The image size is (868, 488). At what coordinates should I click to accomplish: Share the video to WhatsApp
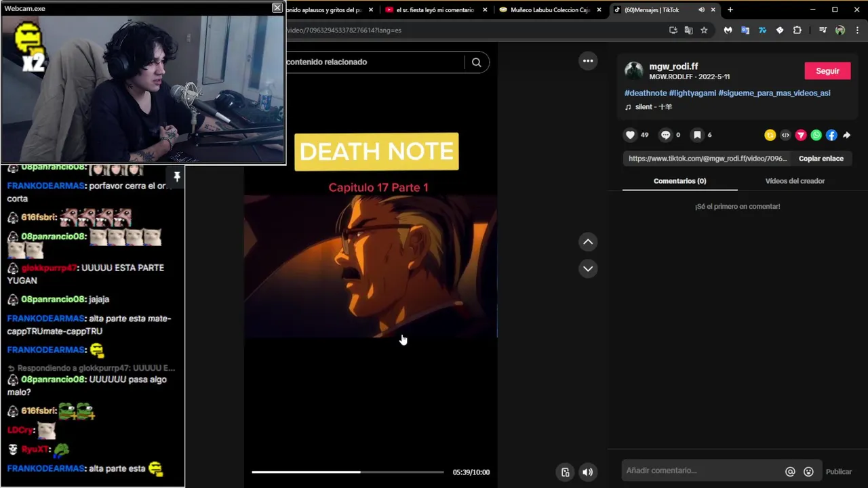(x=816, y=135)
